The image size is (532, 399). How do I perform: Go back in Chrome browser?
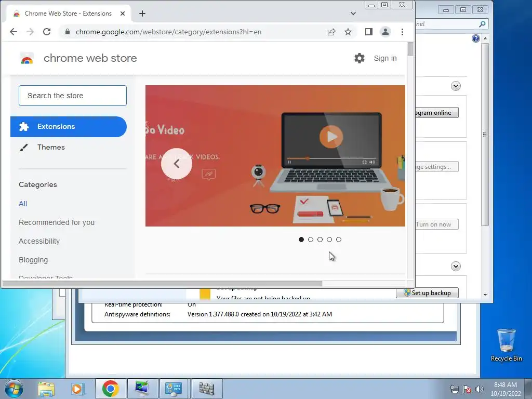pos(13,32)
